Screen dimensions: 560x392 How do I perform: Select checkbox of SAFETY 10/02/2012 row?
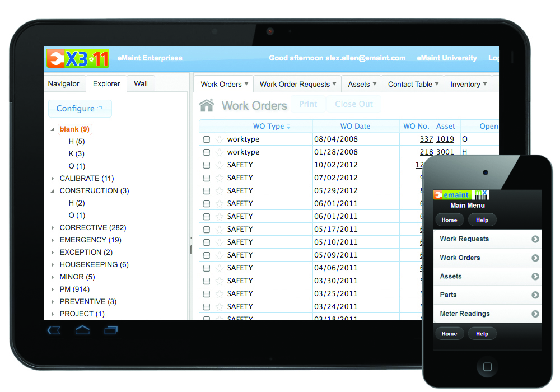207,165
